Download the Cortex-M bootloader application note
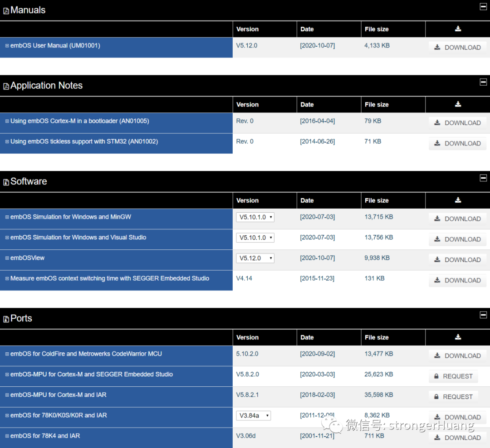This screenshot has width=490, height=448. [457, 123]
